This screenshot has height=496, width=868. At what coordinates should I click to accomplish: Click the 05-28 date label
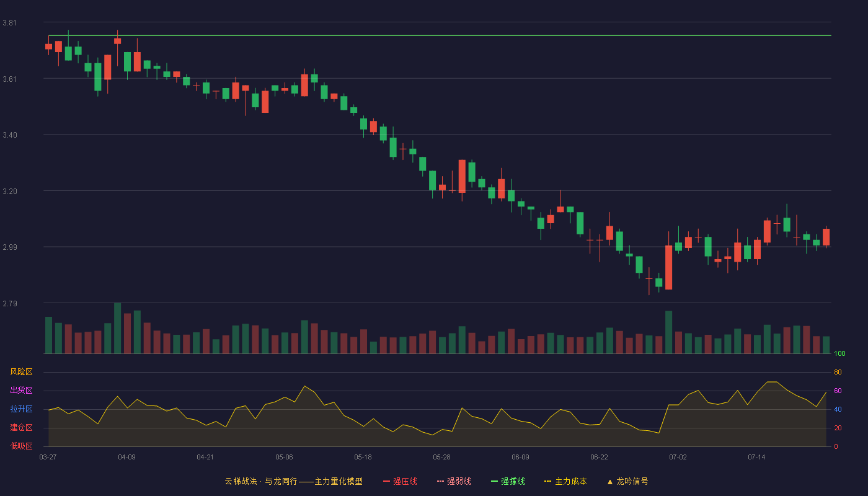(x=441, y=457)
